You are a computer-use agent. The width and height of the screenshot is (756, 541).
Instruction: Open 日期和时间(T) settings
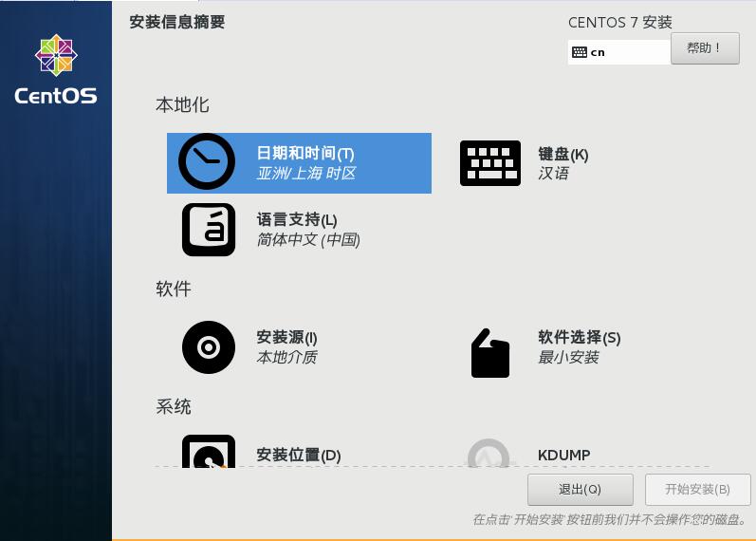299,163
